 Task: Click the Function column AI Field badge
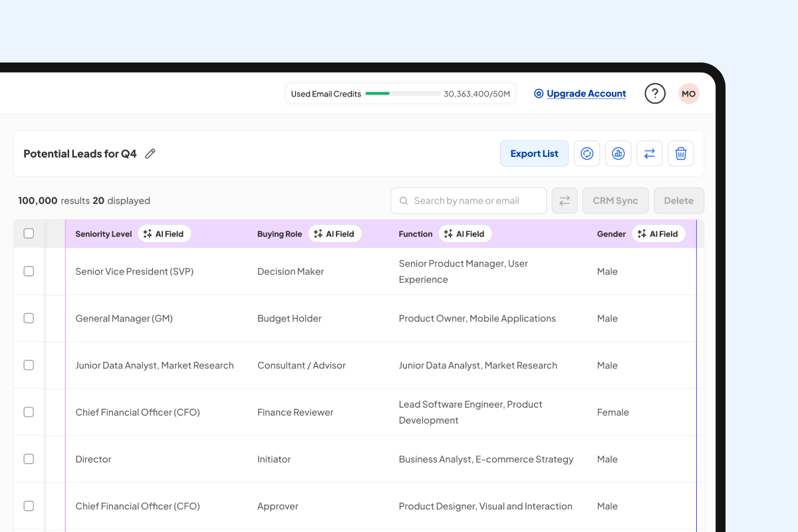point(465,234)
